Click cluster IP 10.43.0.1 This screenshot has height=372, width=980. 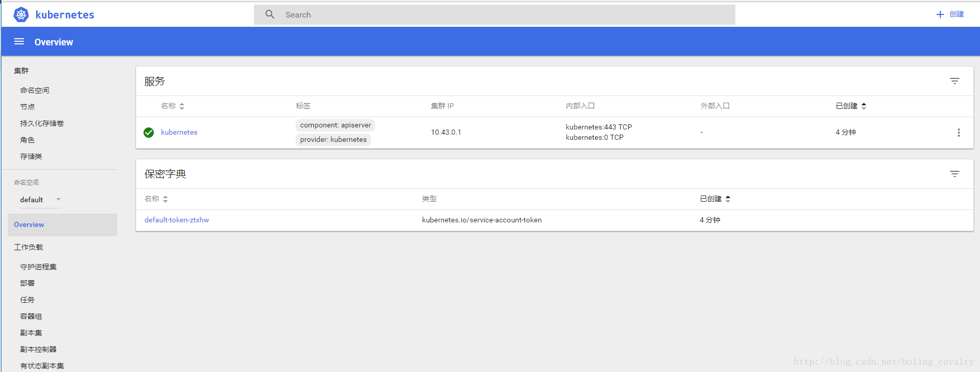click(446, 132)
